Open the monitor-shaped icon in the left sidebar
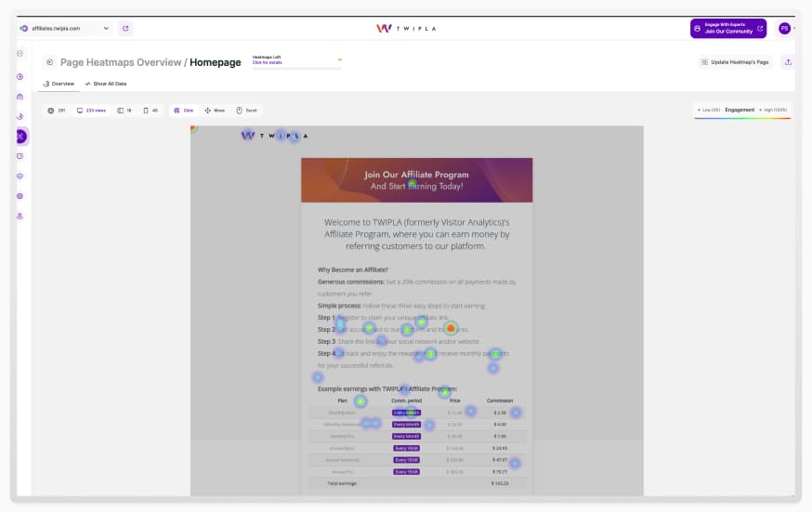812x512 pixels. click(x=20, y=156)
